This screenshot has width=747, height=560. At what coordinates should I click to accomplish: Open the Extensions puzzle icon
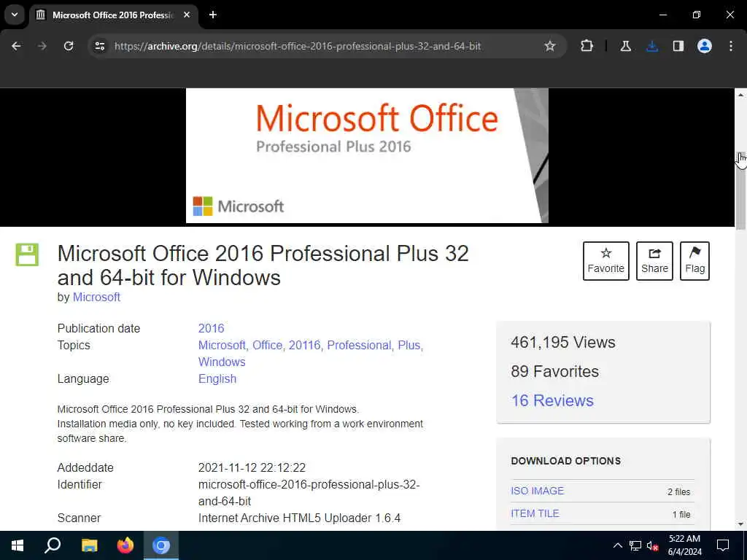coord(587,46)
